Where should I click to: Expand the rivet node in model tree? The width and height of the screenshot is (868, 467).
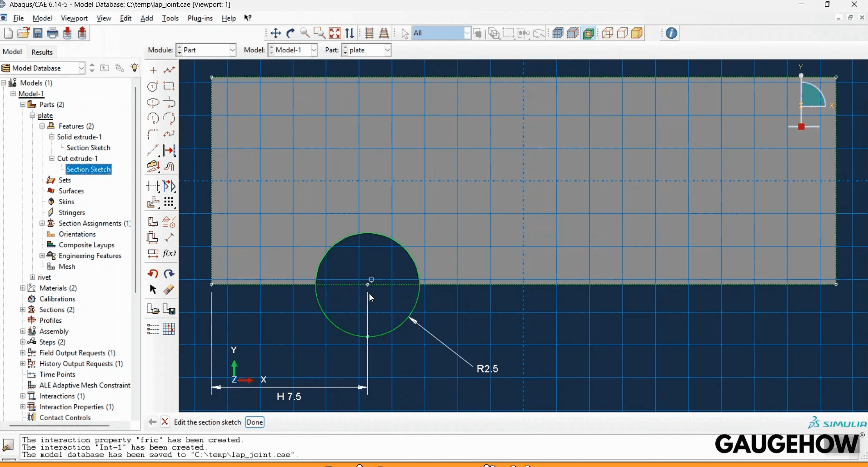point(32,277)
